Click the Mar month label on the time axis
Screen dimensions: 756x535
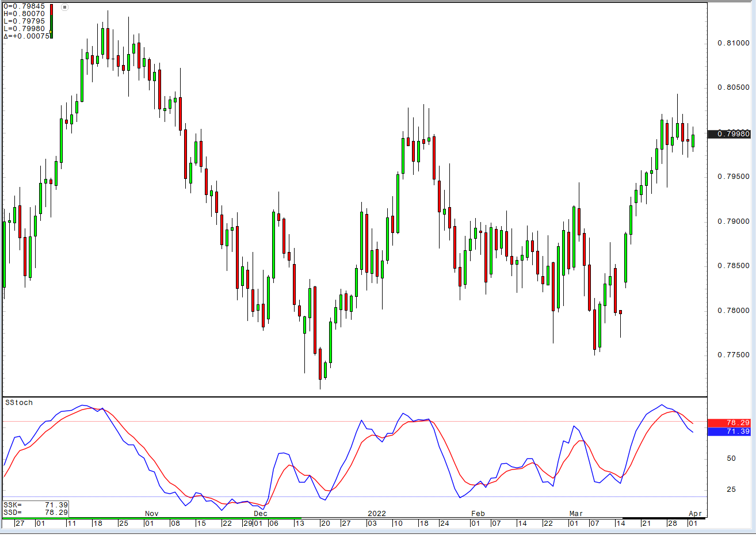coord(576,514)
